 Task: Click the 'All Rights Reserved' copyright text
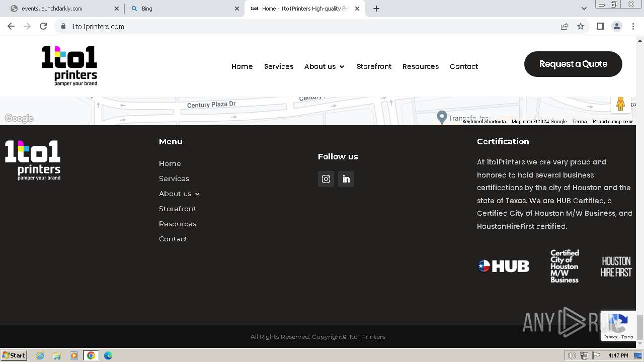318,337
